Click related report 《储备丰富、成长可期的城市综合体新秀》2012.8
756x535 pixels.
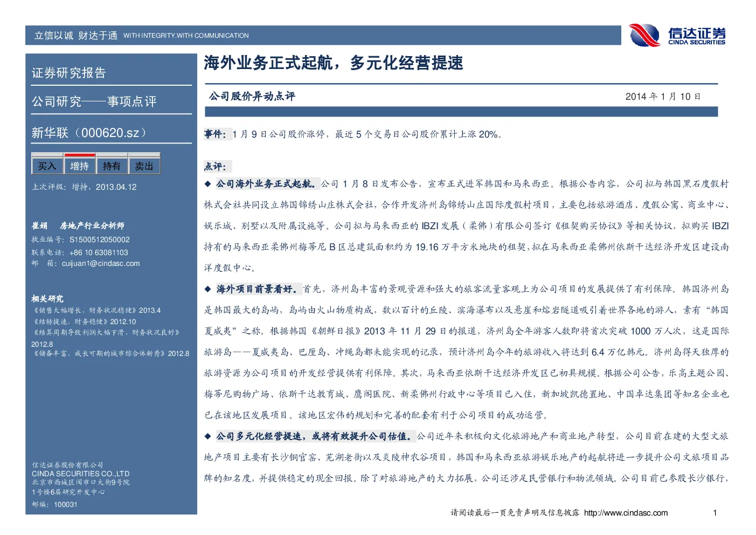110,354
